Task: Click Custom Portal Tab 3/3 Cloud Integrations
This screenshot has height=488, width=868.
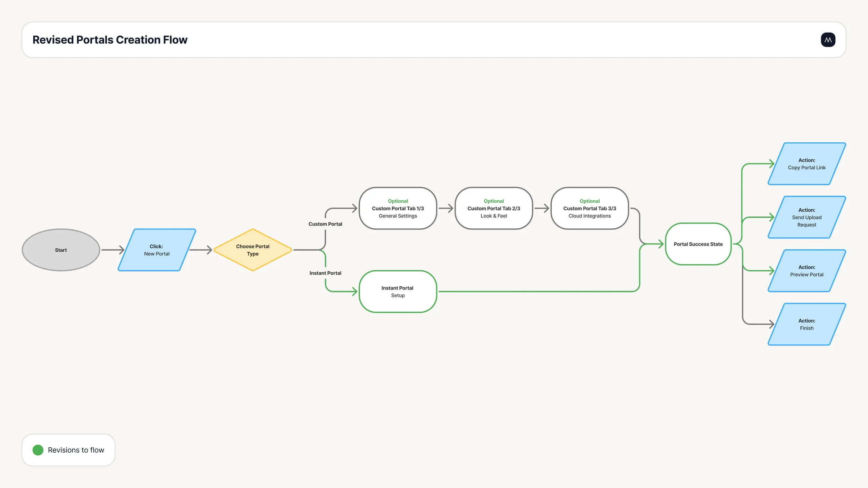Action: [589, 208]
